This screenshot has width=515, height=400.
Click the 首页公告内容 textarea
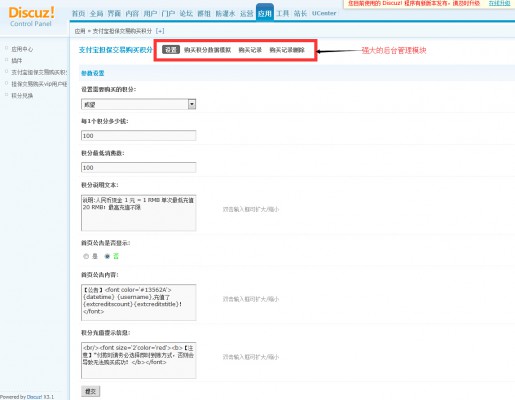click(x=138, y=302)
